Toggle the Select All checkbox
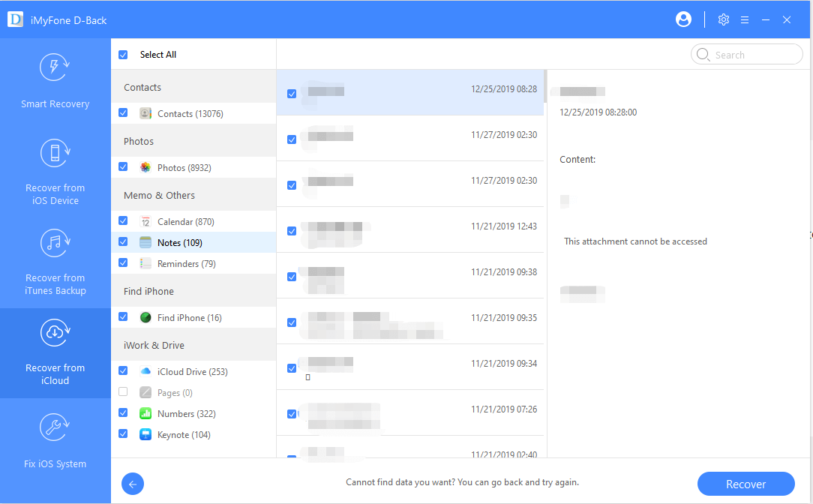Viewport: 813px width, 504px height. pyautogui.click(x=123, y=55)
